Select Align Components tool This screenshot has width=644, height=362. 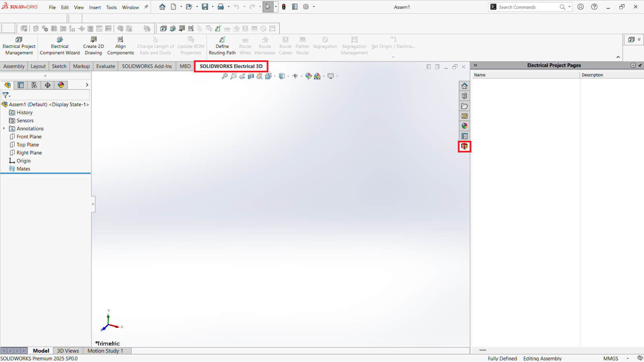tap(120, 46)
